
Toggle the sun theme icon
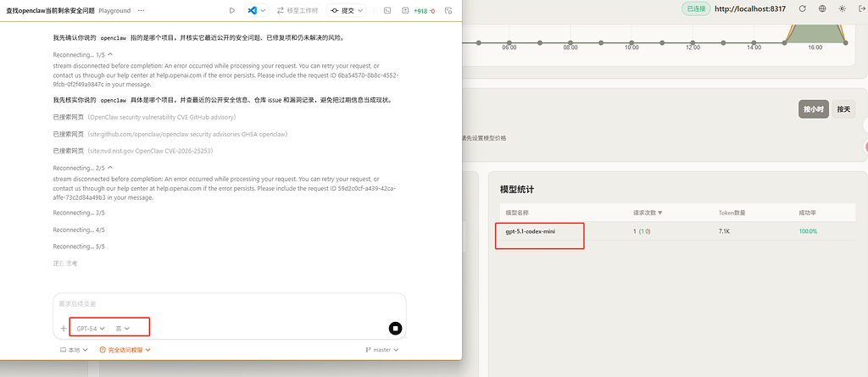(x=842, y=8)
